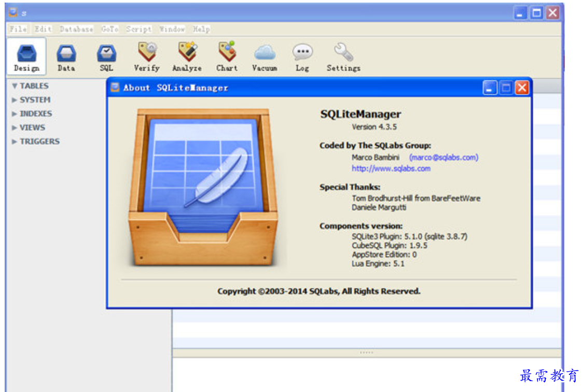Open the Chart tool
The image size is (583, 392).
227,57
